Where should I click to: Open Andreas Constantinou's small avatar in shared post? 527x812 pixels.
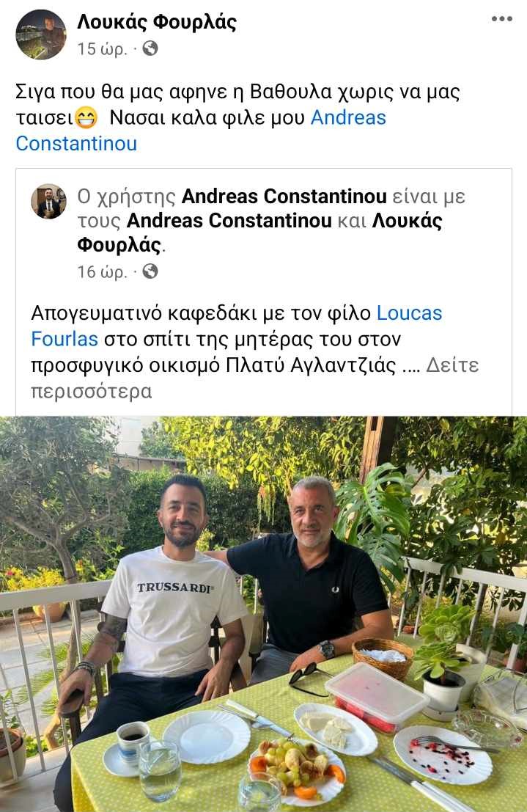click(x=49, y=202)
